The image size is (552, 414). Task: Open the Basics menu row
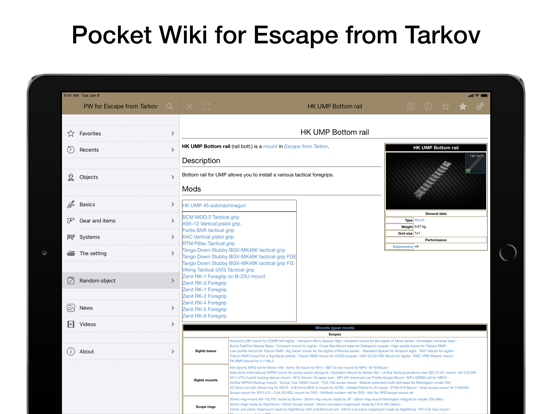[121, 205]
